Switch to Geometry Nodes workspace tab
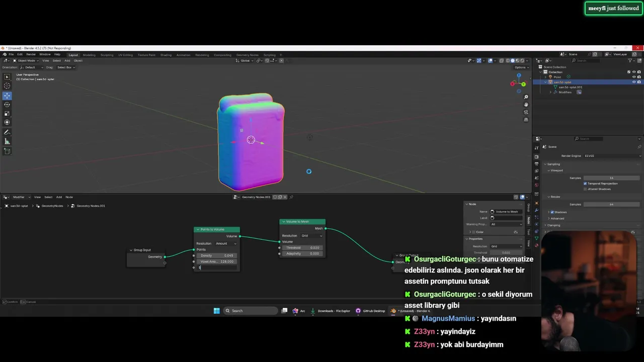 click(x=247, y=55)
